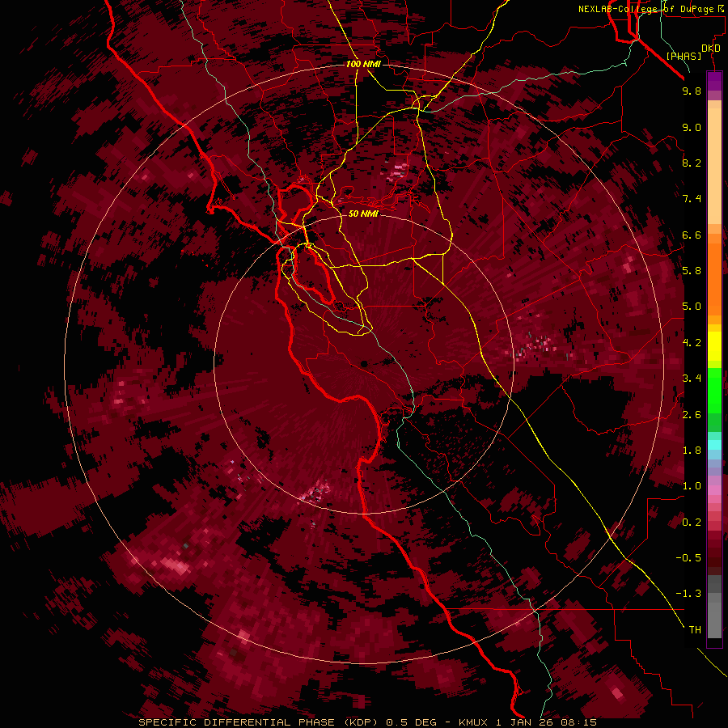This screenshot has height=728, width=728.
Task: Click the 5.0 scale label
Action: (692, 307)
